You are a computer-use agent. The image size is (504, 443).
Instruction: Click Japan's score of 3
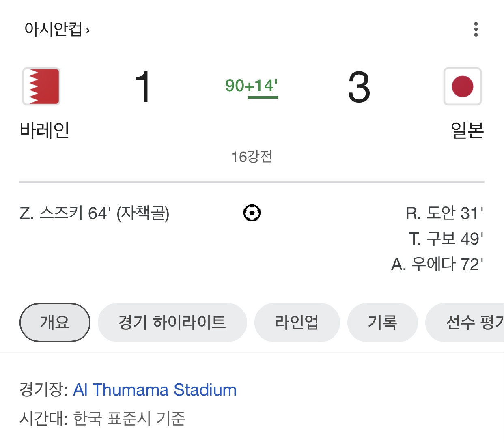tap(359, 87)
